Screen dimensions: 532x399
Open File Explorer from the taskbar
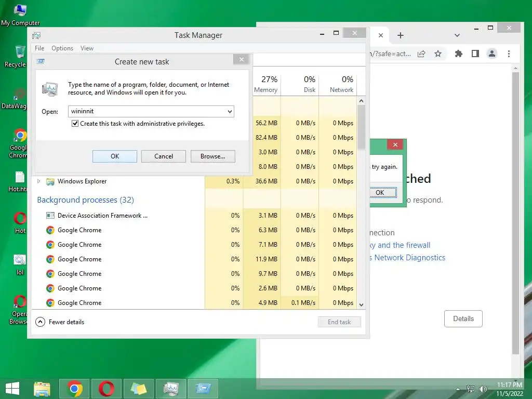click(x=42, y=389)
